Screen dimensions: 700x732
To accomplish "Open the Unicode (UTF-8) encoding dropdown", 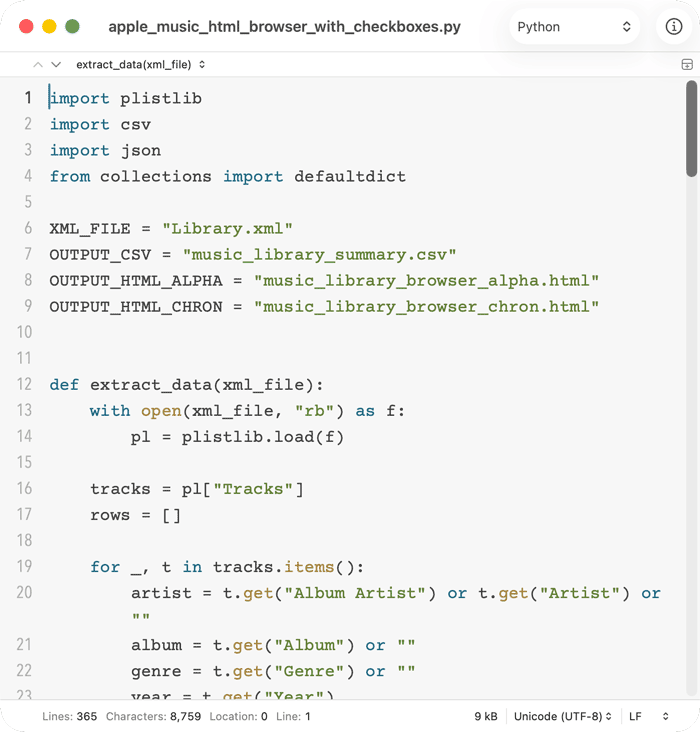I will (563, 716).
